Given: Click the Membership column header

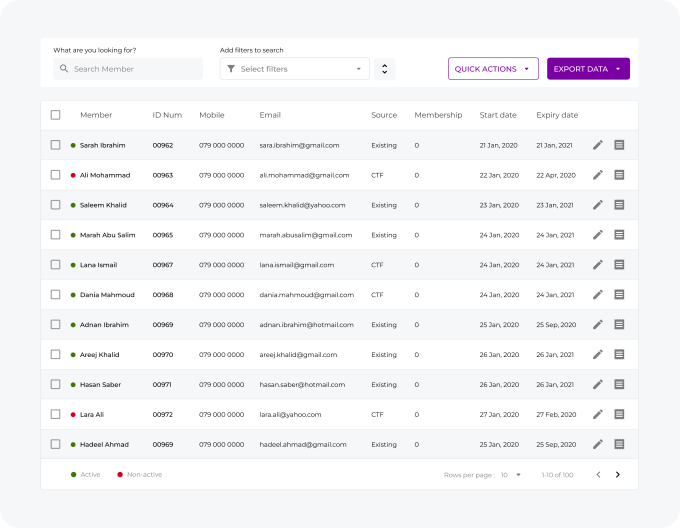Looking at the screenshot, I should (438, 115).
